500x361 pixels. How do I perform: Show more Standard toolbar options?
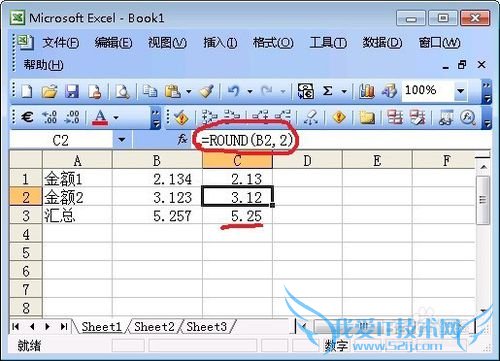(x=487, y=91)
